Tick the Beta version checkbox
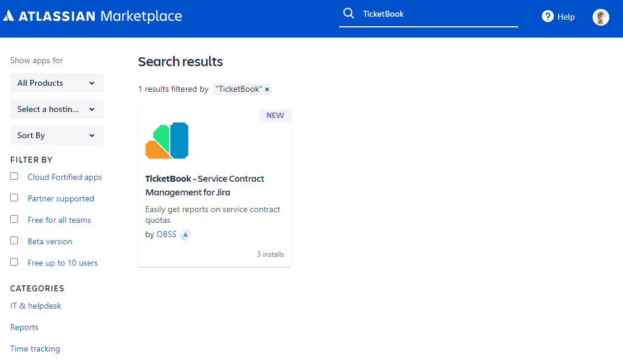The image size is (623, 364). [14, 241]
